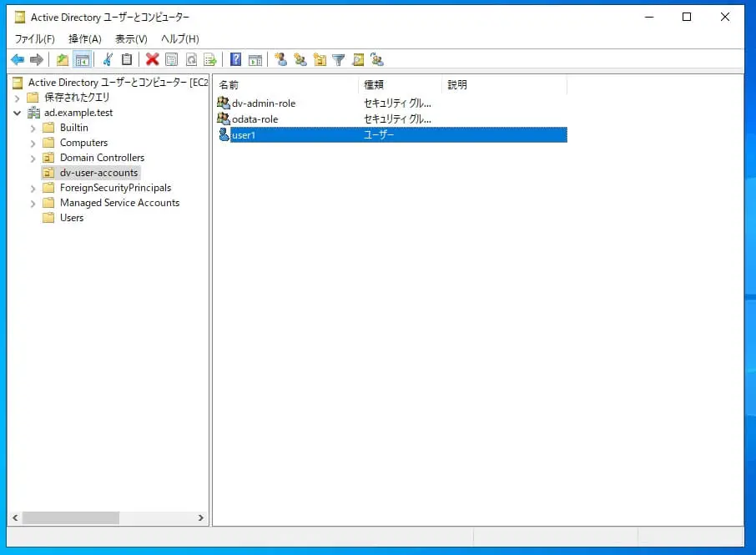
Task: Select the dv-admin-role security group
Action: coord(263,103)
